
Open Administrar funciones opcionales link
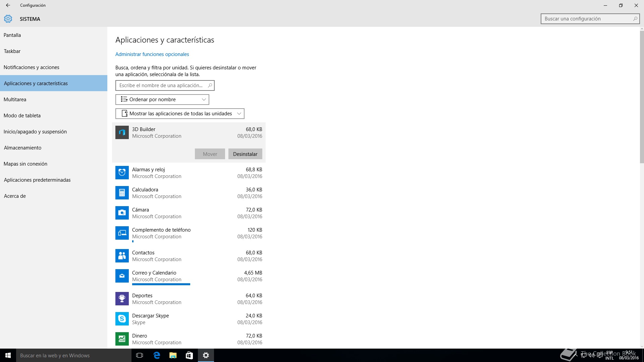(152, 54)
